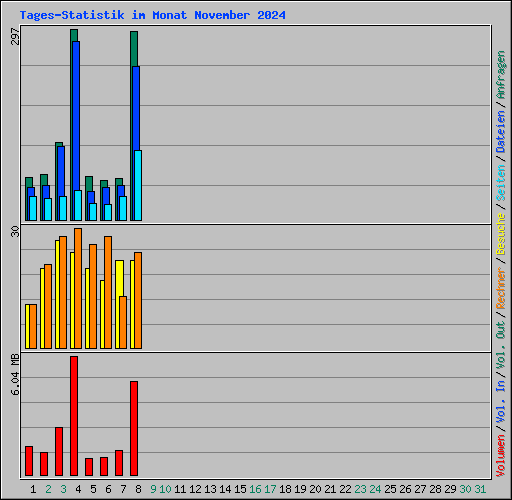512x500 pixels.
Task: Click day label "5" on the x-axis
Action: 93,489
